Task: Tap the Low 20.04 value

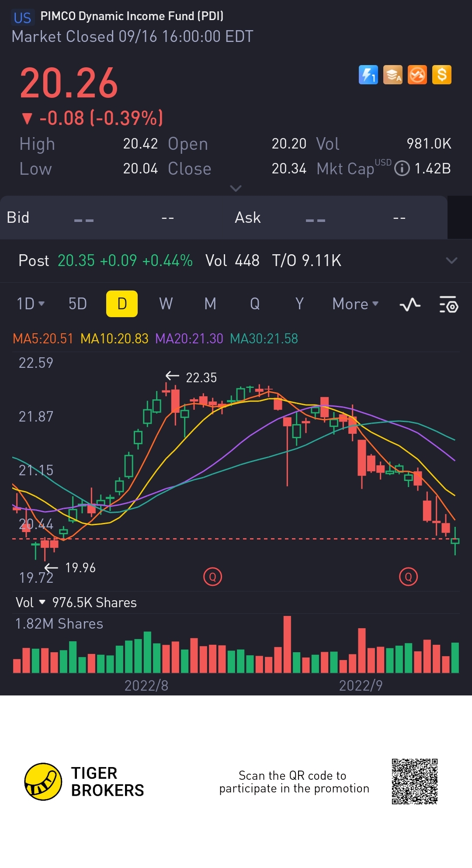Action: (x=140, y=169)
